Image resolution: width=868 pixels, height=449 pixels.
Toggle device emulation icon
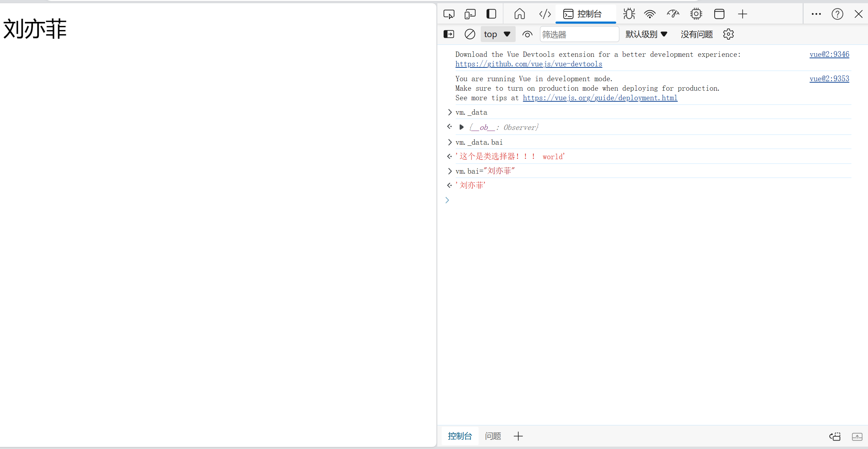(x=470, y=14)
